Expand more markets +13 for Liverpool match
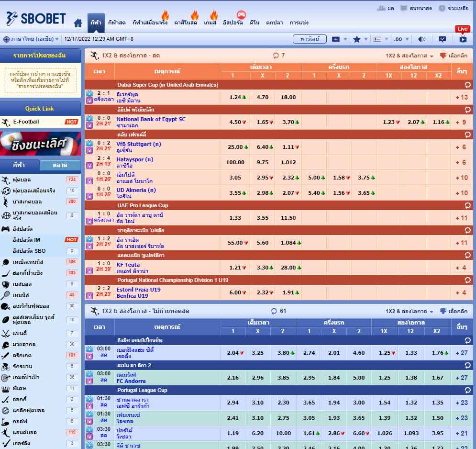The width and height of the screenshot is (476, 449). pos(462,97)
